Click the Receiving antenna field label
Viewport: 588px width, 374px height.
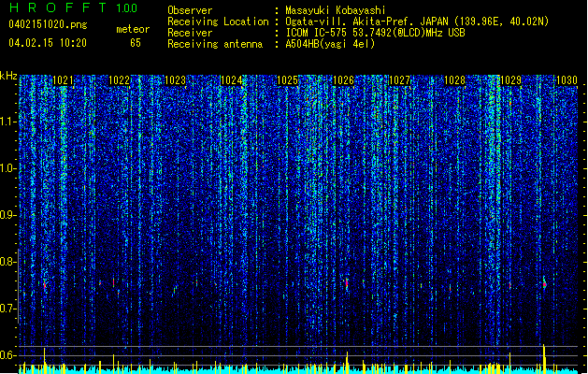click(215, 44)
